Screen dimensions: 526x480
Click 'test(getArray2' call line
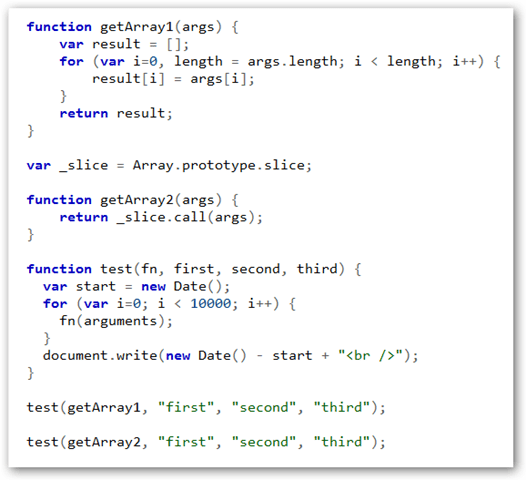click(206, 442)
